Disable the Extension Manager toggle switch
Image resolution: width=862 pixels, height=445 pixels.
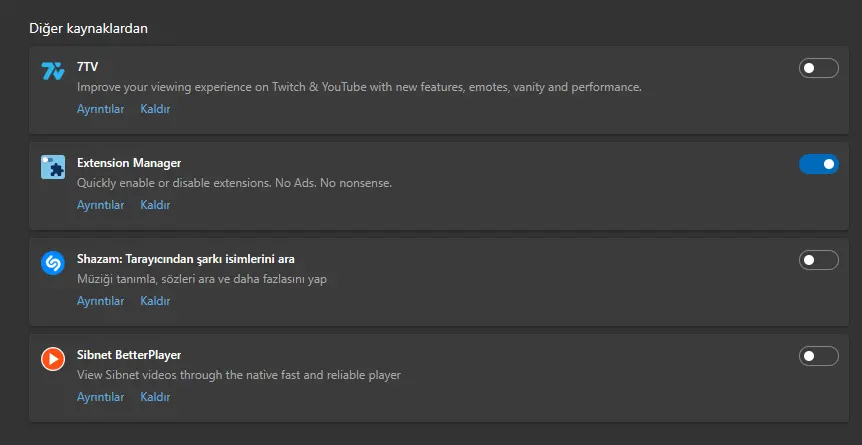click(x=819, y=164)
